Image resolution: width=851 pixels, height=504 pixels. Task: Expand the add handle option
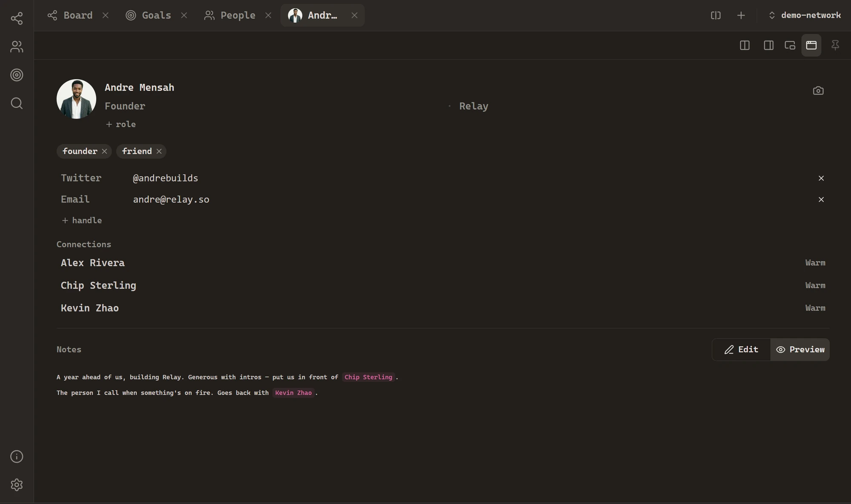[x=82, y=220]
